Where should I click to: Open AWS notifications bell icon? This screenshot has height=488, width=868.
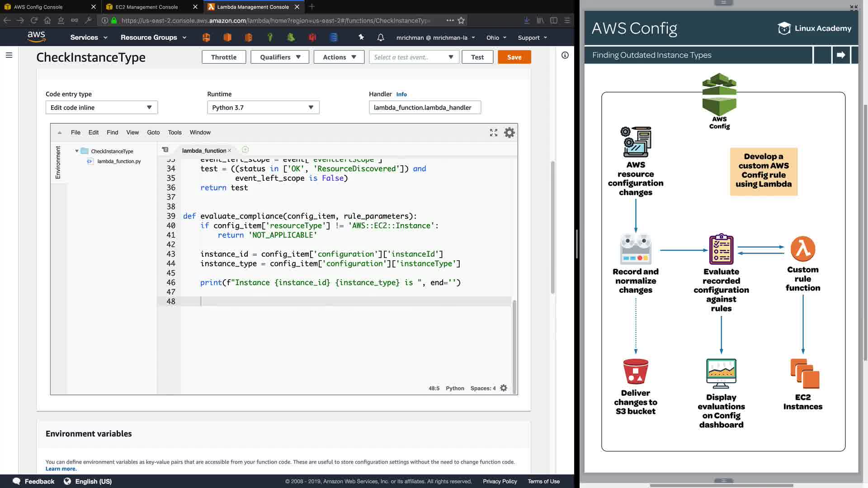pos(381,38)
